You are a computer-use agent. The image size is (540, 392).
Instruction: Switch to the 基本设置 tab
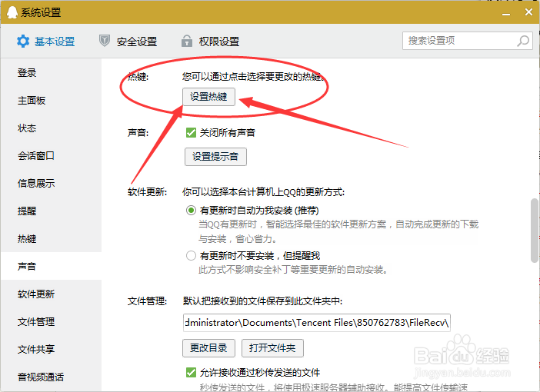coord(46,42)
